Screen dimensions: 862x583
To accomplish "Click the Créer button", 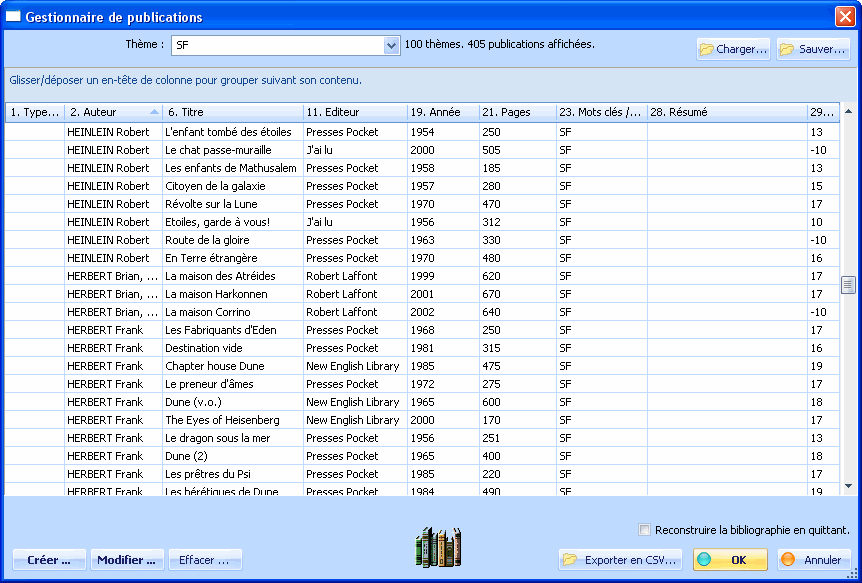I will coord(49,560).
